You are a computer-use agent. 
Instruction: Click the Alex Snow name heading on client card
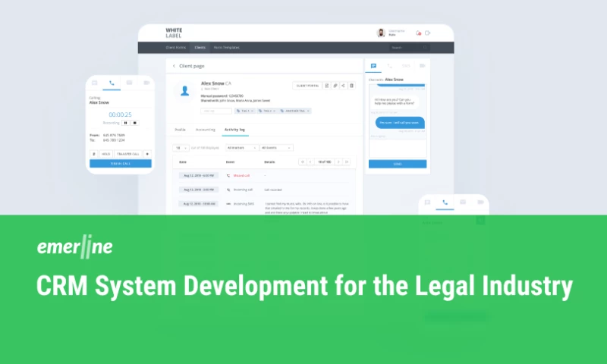point(212,83)
